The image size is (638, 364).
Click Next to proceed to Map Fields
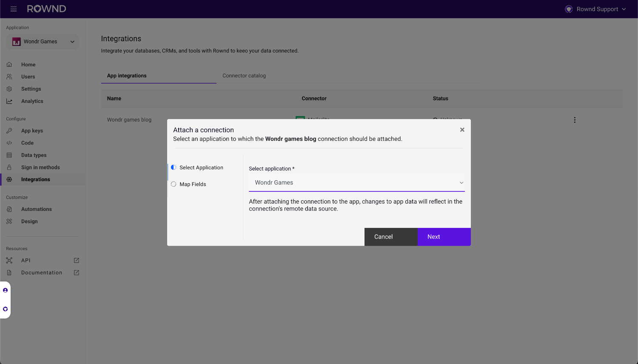[444, 237]
